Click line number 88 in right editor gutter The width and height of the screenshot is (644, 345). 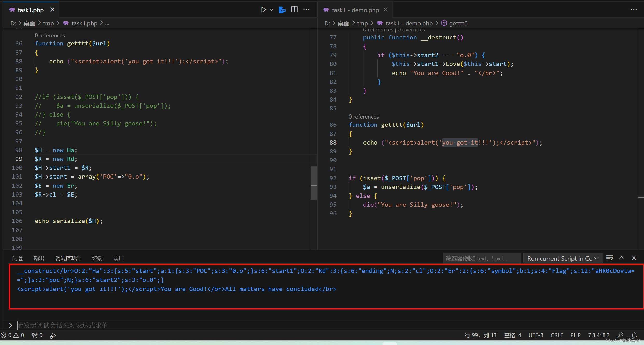tap(333, 143)
